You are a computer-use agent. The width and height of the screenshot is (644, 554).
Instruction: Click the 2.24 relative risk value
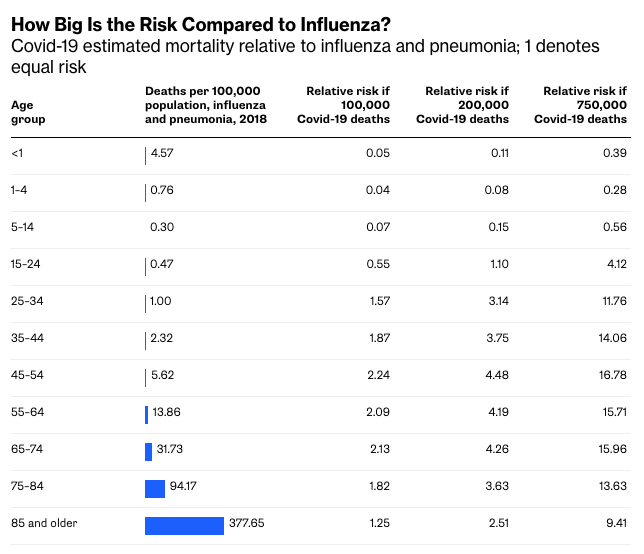point(377,375)
